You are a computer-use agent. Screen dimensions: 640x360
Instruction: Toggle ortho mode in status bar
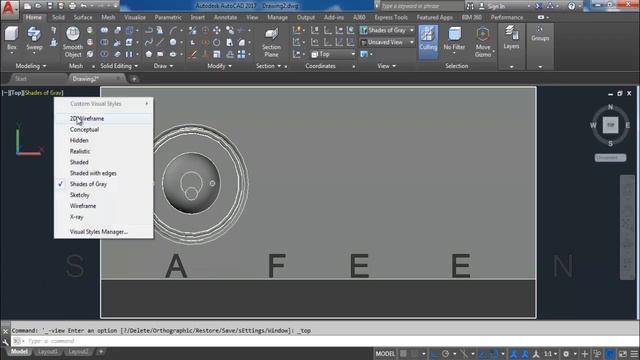tap(434, 353)
